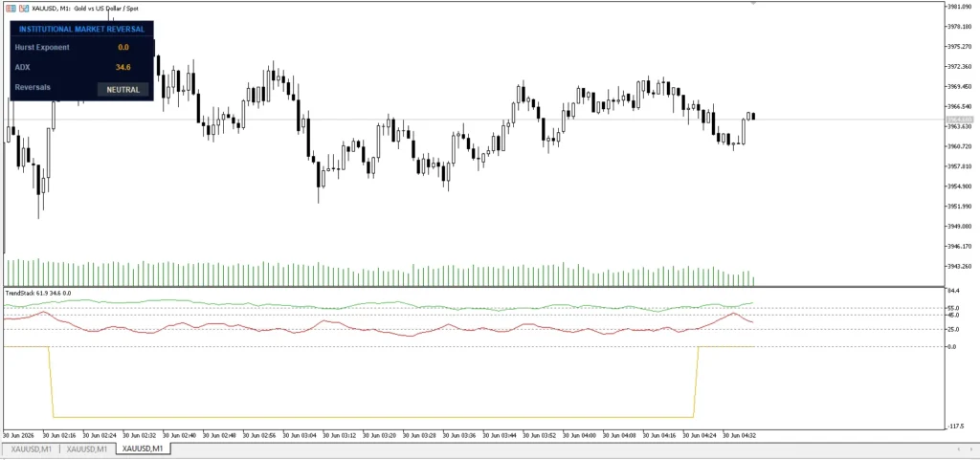Click the 3972.360 price scale label

959,66
